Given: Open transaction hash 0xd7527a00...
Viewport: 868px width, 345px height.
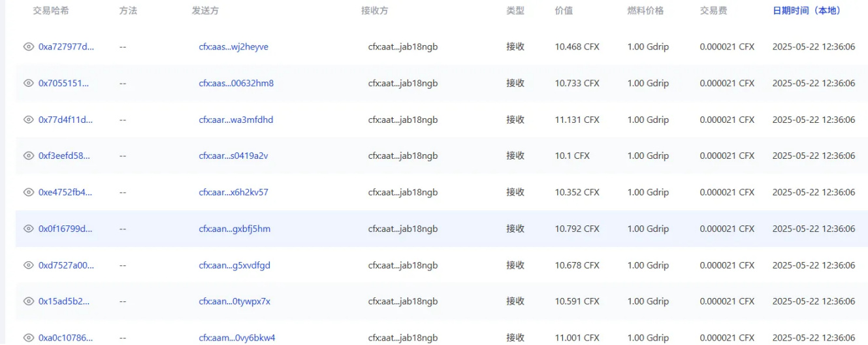Looking at the screenshot, I should point(66,266).
